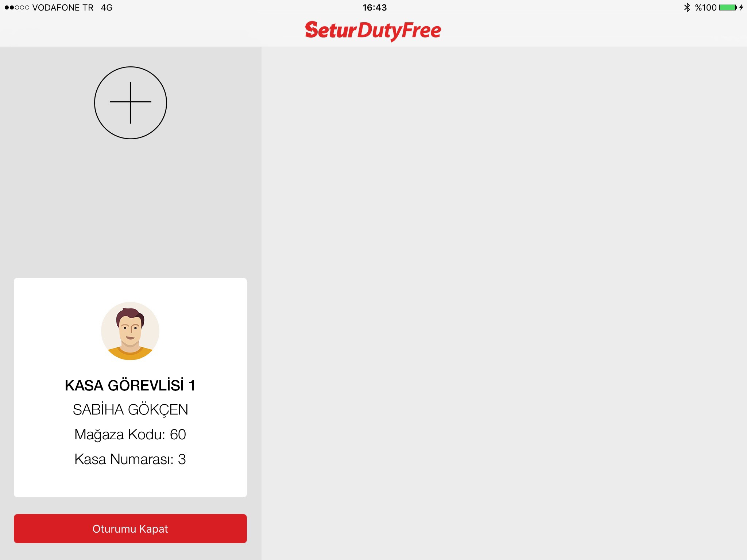Tap the 16:43 clock in status bar
Viewport: 747px width, 560px height.
tap(375, 7)
